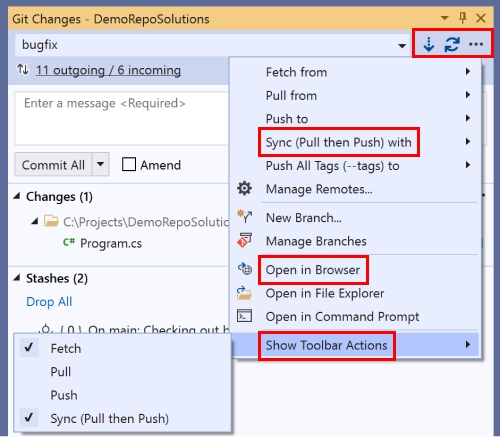Click the Open in Command Prompt icon

coord(244,316)
